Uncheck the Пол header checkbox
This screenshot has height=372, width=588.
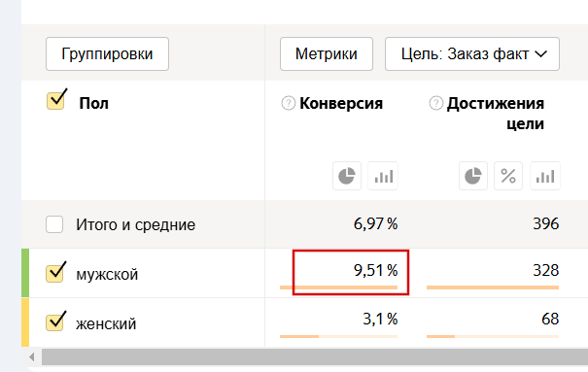click(x=55, y=100)
